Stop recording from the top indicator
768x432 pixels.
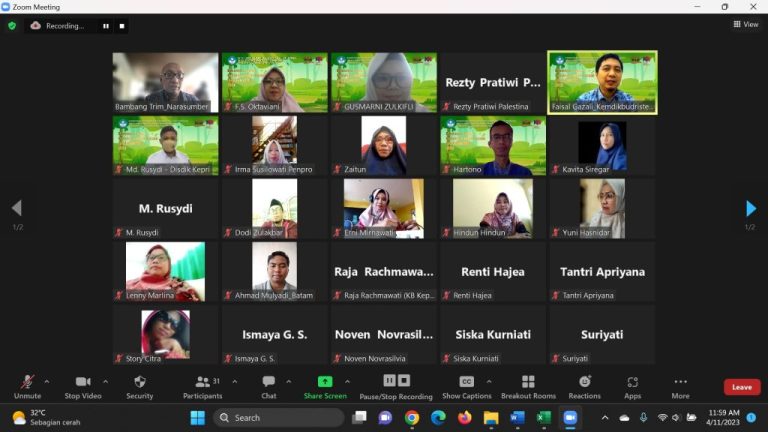click(x=122, y=26)
